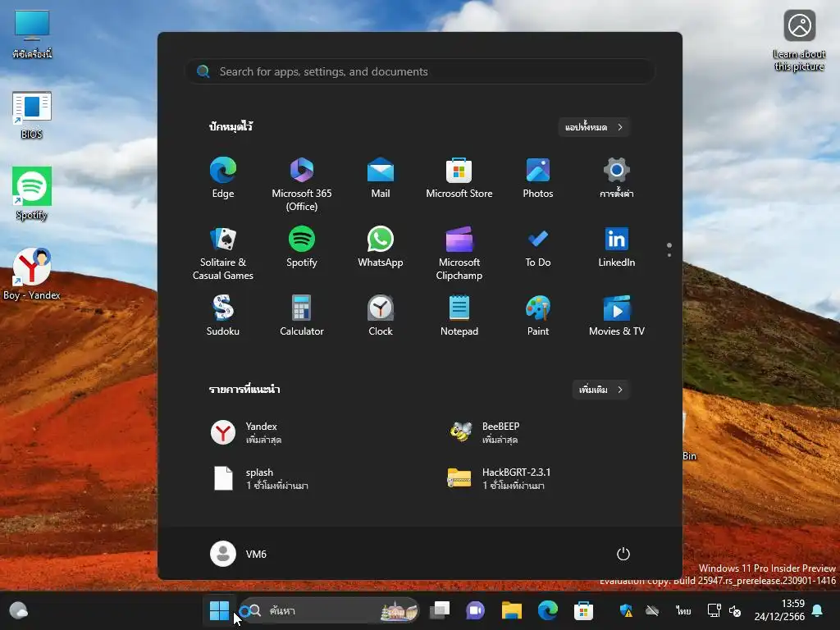Open the Paint app
The height and width of the screenshot is (630, 840).
coord(538,316)
